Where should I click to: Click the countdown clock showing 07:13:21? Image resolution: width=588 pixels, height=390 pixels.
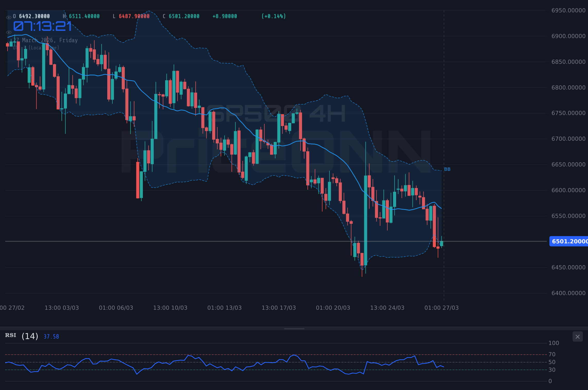42,26
